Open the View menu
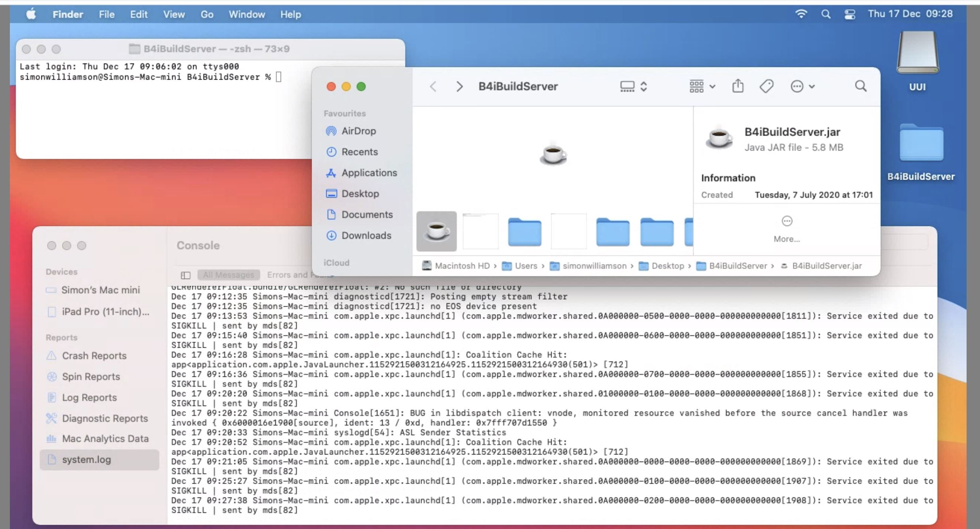The height and width of the screenshot is (529, 980). pos(174,14)
